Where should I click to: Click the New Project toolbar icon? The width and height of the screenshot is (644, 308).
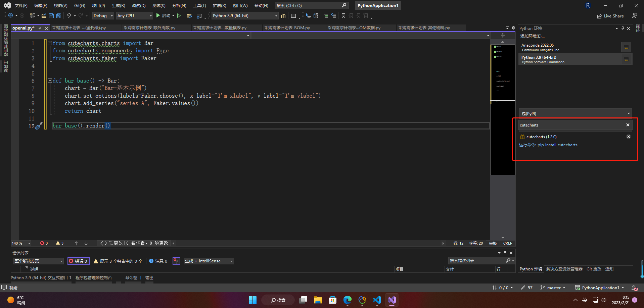(33, 16)
